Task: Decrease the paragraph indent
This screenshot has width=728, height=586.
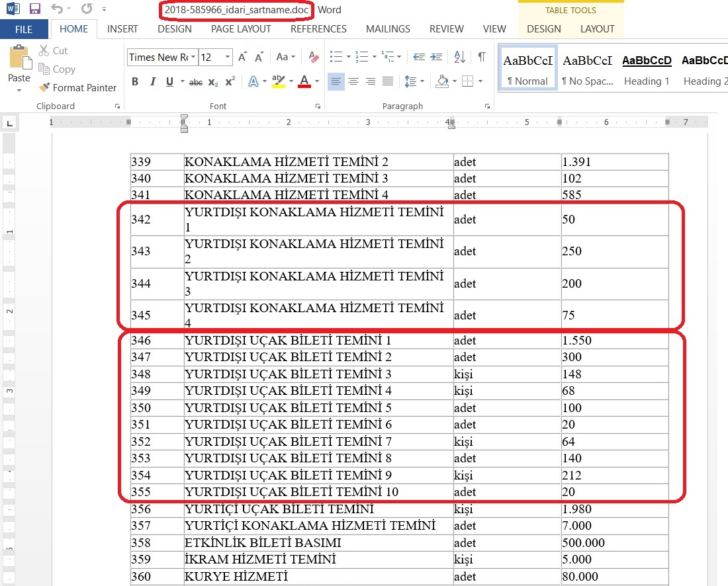Action: pos(419,57)
